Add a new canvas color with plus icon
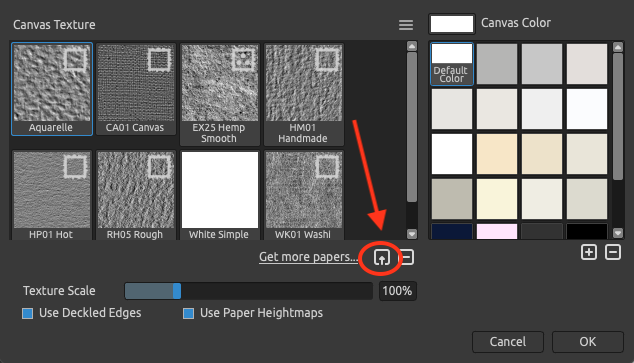This screenshot has width=634, height=363. 589,252
